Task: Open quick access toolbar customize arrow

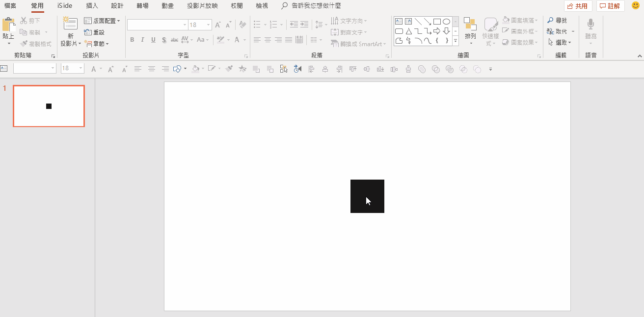Action: pyautogui.click(x=490, y=69)
